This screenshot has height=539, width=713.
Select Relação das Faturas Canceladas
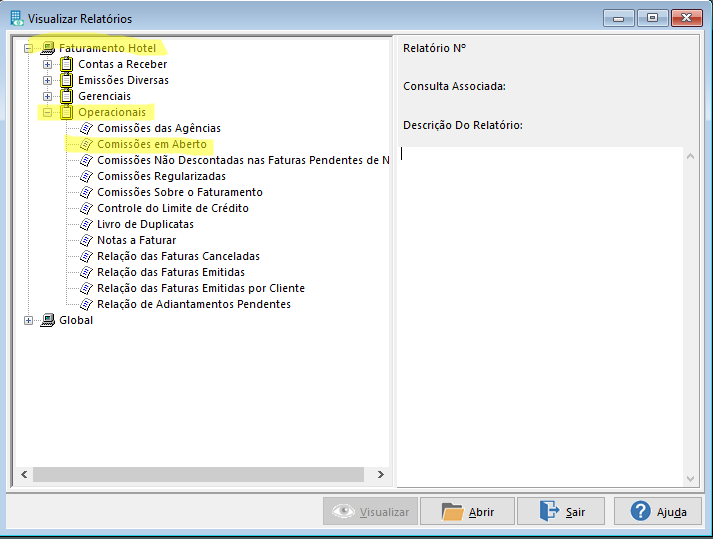coord(178,256)
